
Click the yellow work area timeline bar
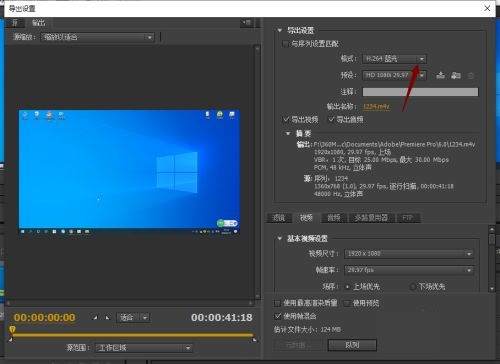coord(133,335)
